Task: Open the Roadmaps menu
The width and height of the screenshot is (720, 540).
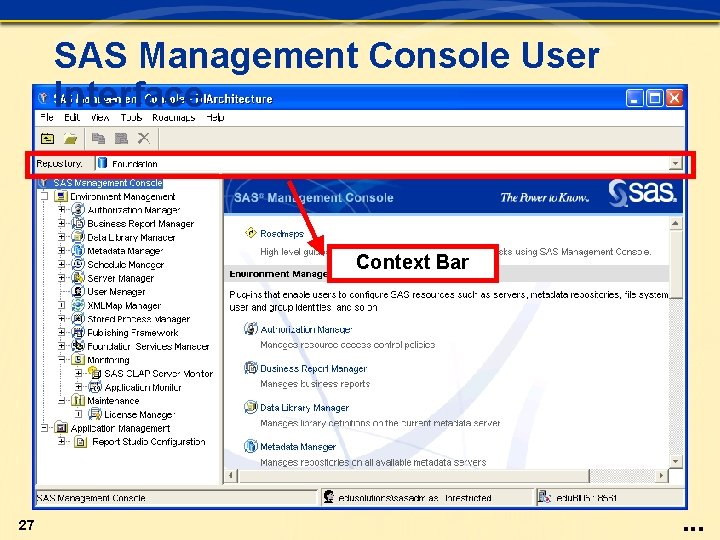Action: [x=174, y=118]
